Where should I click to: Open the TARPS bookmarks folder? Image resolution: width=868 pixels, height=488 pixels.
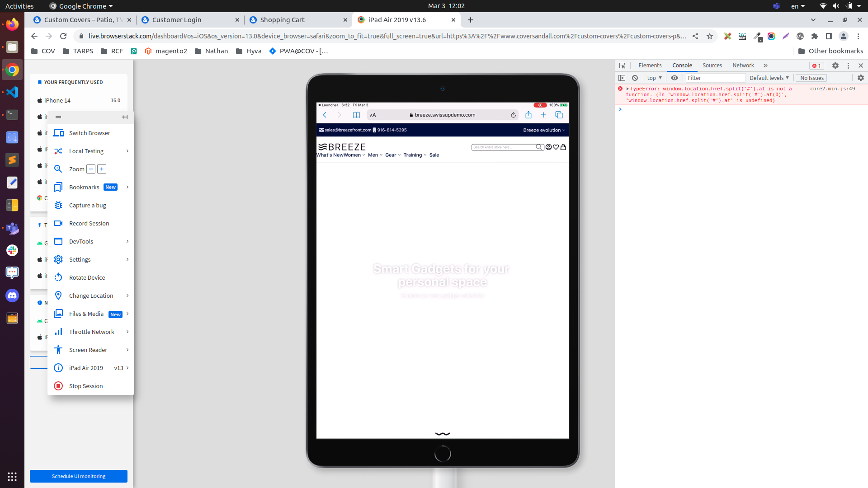click(78, 51)
